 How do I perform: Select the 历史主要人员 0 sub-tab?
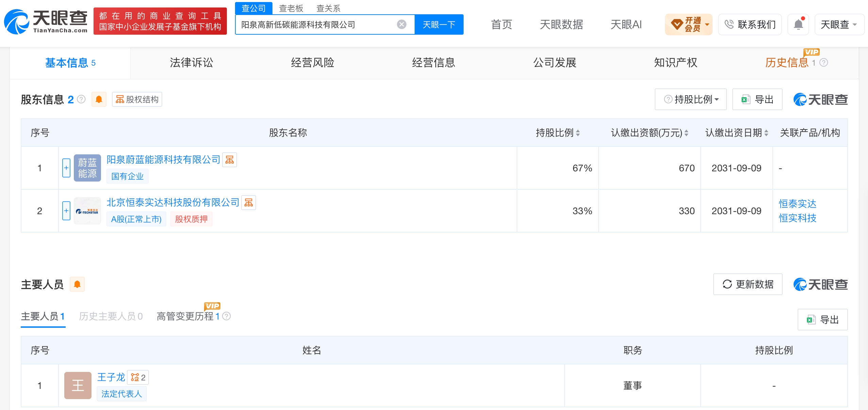pos(111,317)
